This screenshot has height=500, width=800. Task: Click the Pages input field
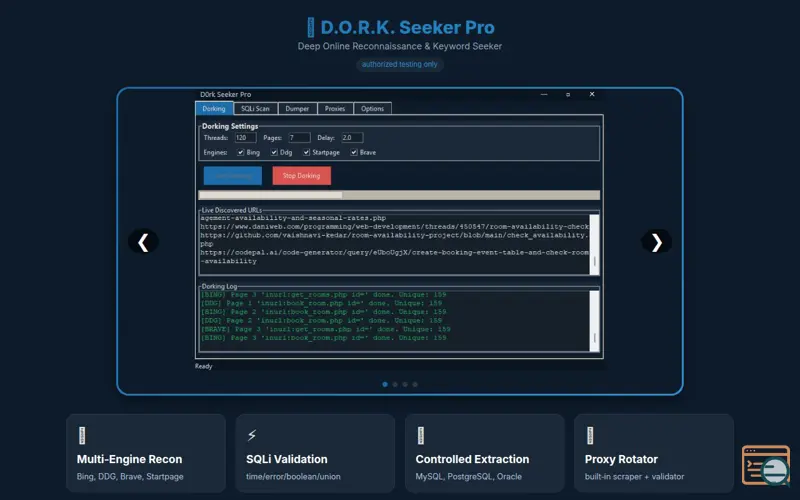299,138
